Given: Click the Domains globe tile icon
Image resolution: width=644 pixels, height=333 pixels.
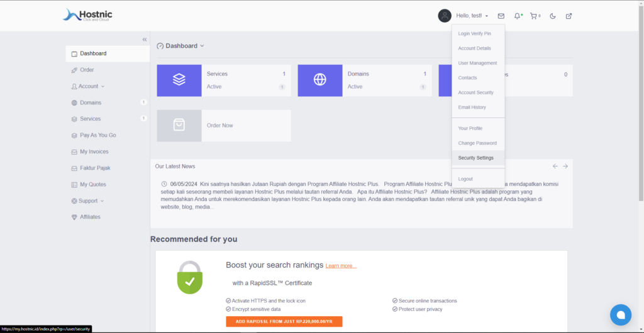Looking at the screenshot, I should pyautogui.click(x=320, y=80).
